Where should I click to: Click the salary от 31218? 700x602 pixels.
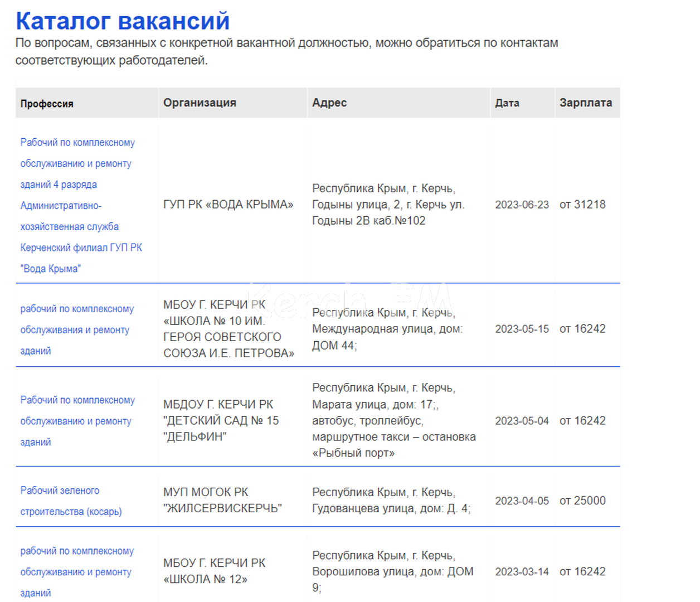coord(582,205)
